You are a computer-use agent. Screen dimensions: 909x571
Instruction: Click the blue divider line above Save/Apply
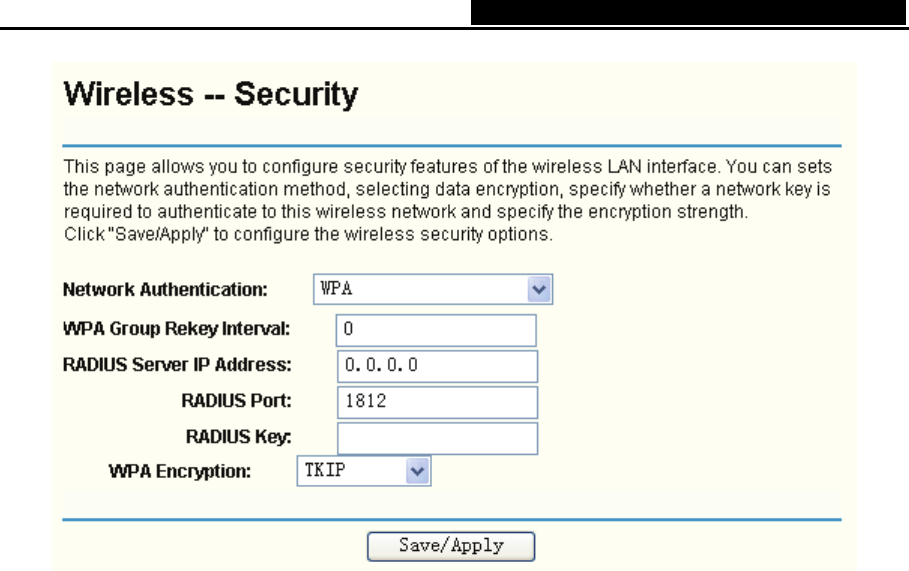pyautogui.click(x=452, y=520)
